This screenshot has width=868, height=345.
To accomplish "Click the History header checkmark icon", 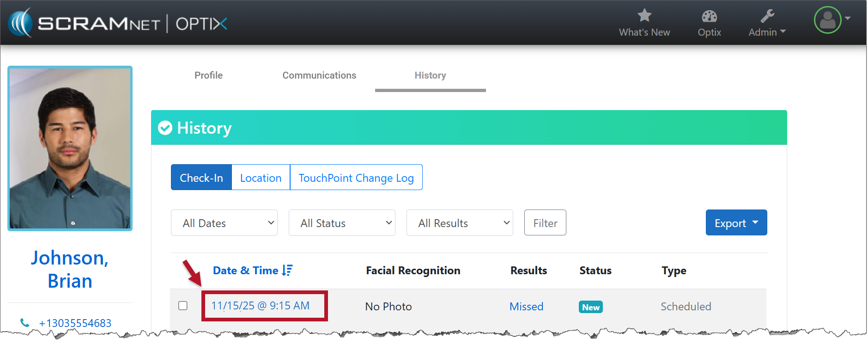I will pyautogui.click(x=165, y=128).
